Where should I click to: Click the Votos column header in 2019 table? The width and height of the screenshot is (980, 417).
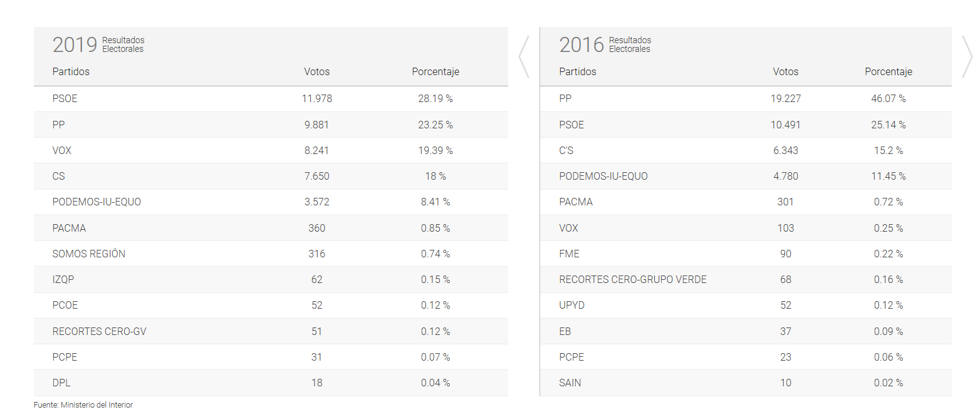tap(316, 71)
